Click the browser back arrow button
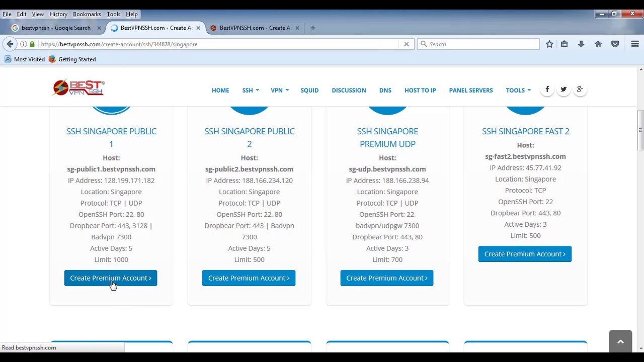 (10, 44)
